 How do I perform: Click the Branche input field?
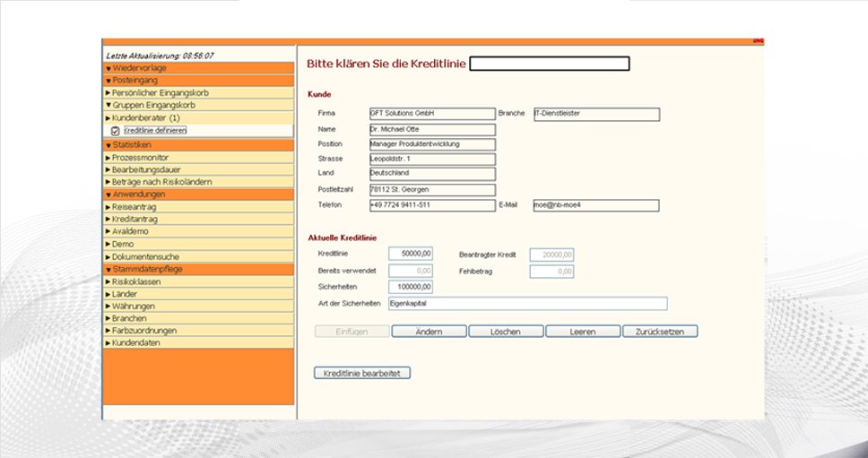[597, 114]
